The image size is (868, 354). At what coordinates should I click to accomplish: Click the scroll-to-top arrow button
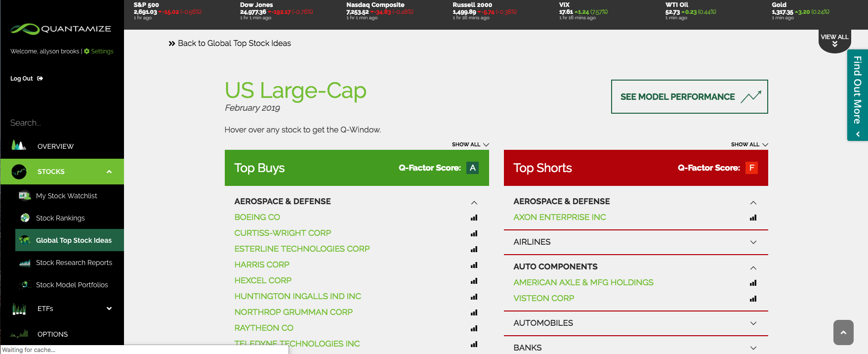[x=843, y=332]
